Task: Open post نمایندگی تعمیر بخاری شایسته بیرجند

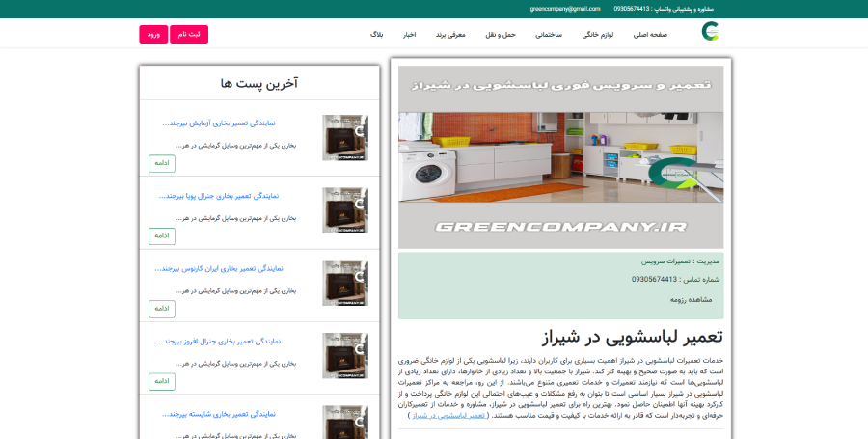Action: click(x=219, y=414)
